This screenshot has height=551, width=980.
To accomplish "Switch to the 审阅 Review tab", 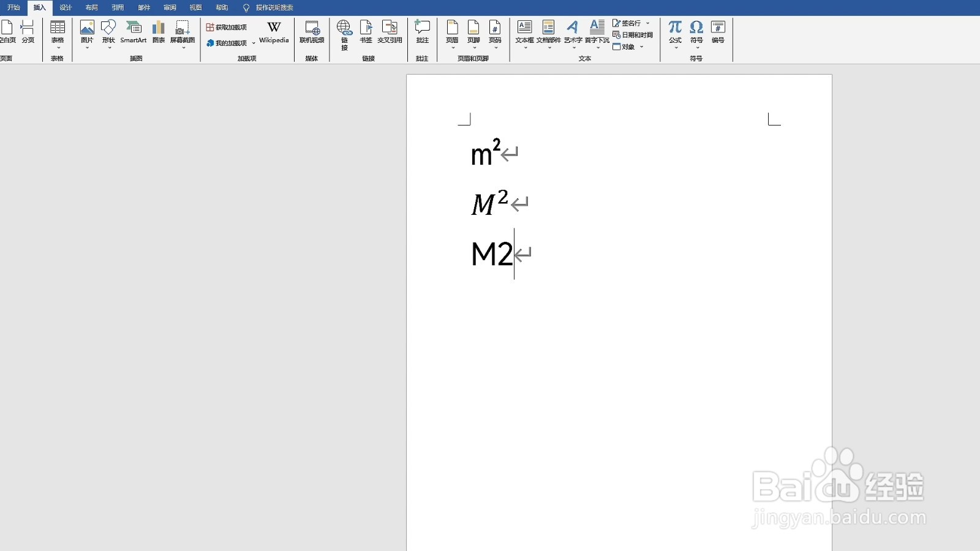I will 170,7.
